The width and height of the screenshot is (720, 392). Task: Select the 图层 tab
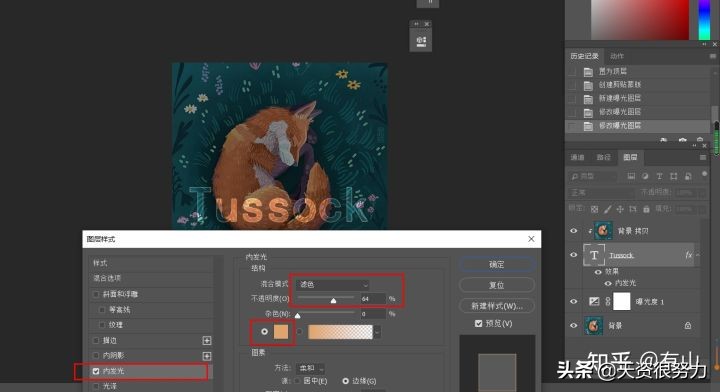(x=630, y=157)
